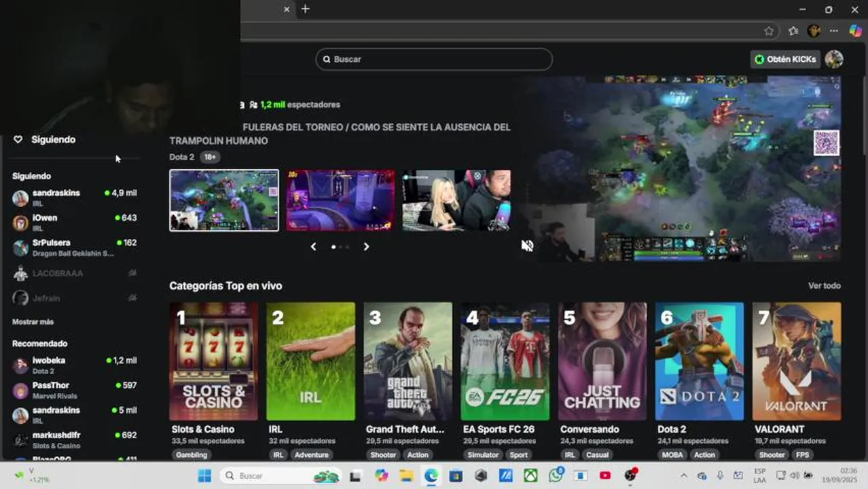Open File Explorer from taskbar

[x=406, y=475]
